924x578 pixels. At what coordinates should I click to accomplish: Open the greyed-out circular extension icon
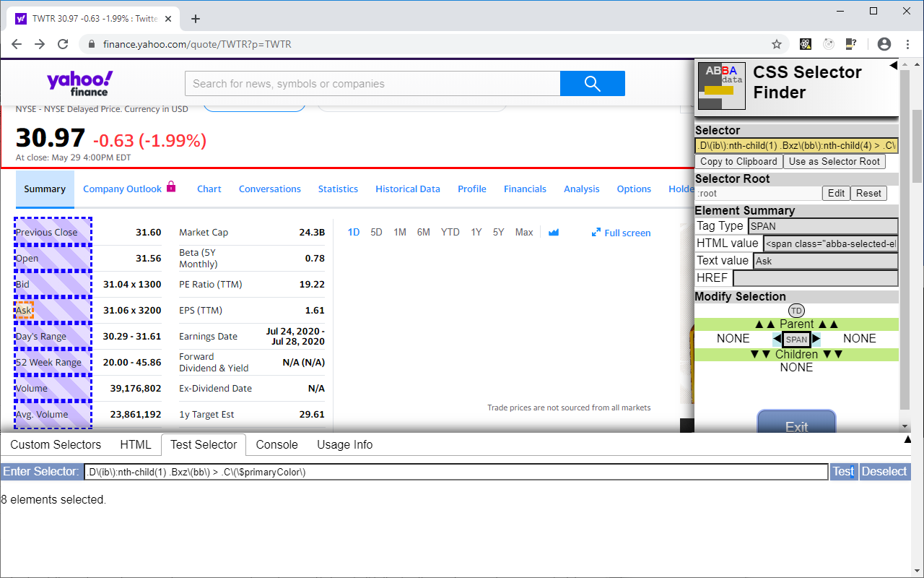tap(829, 44)
